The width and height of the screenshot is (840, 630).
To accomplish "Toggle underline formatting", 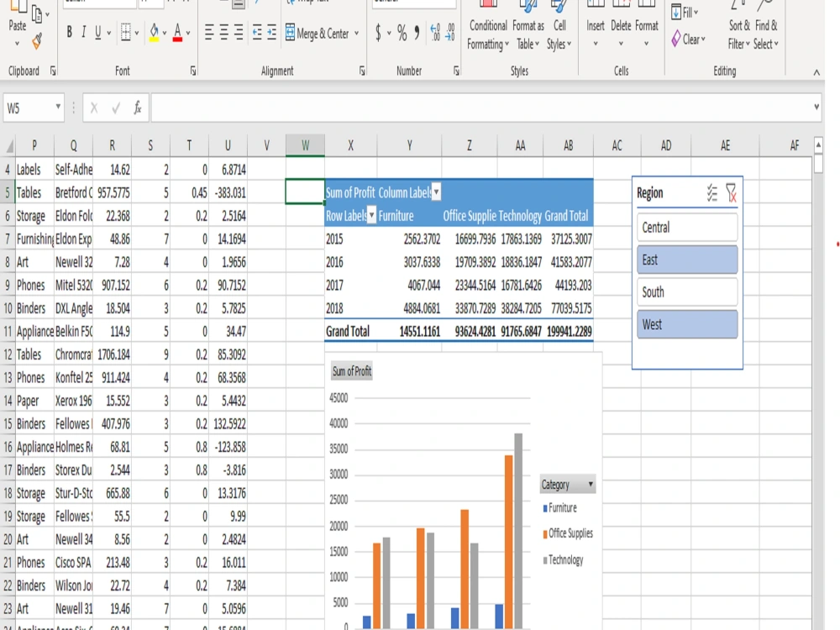I will pyautogui.click(x=97, y=32).
